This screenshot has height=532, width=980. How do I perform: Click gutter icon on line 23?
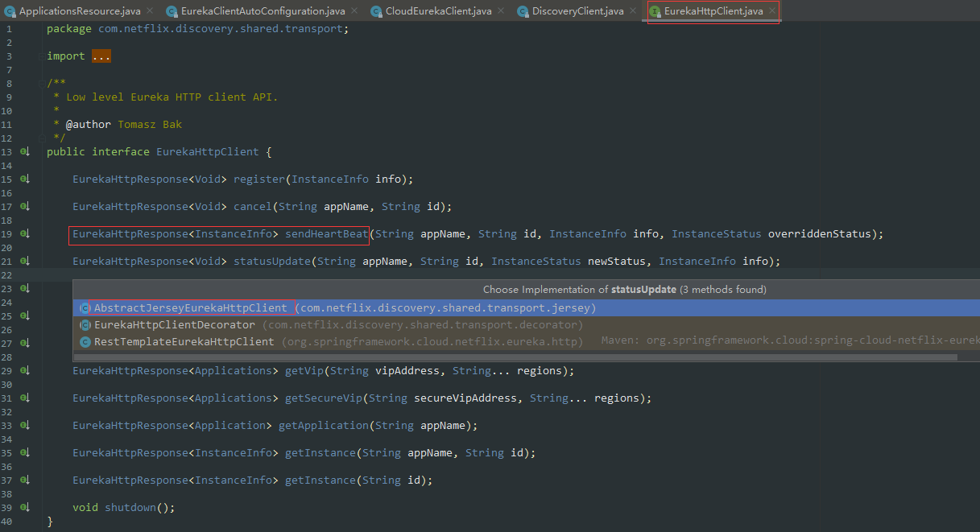[25, 288]
